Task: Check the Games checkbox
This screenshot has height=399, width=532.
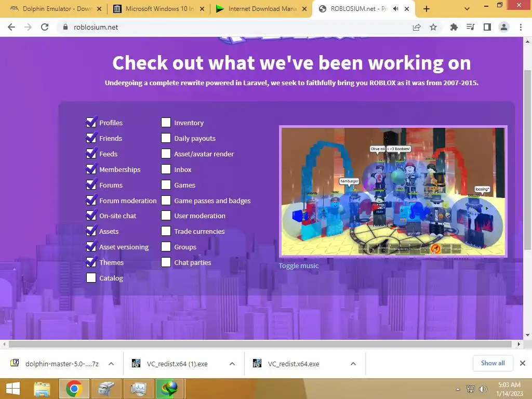Action: (166, 184)
